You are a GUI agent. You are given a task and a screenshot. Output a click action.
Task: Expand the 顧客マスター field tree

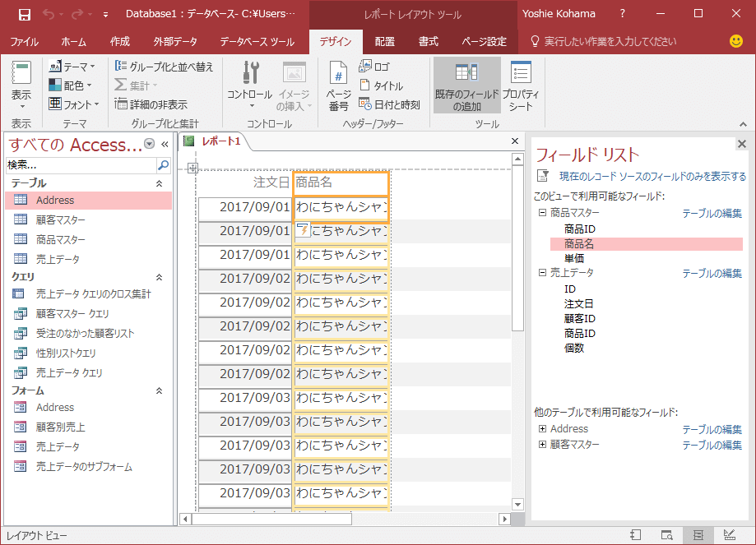(x=542, y=444)
